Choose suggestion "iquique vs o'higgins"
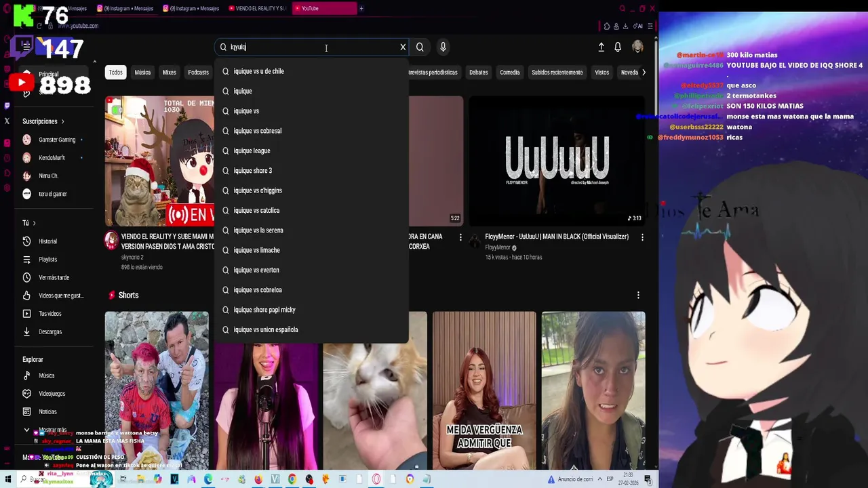Image resolution: width=868 pixels, height=488 pixels. pos(311,190)
